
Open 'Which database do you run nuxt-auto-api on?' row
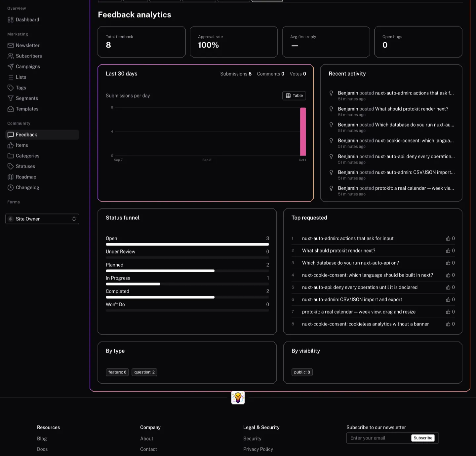click(x=373, y=263)
